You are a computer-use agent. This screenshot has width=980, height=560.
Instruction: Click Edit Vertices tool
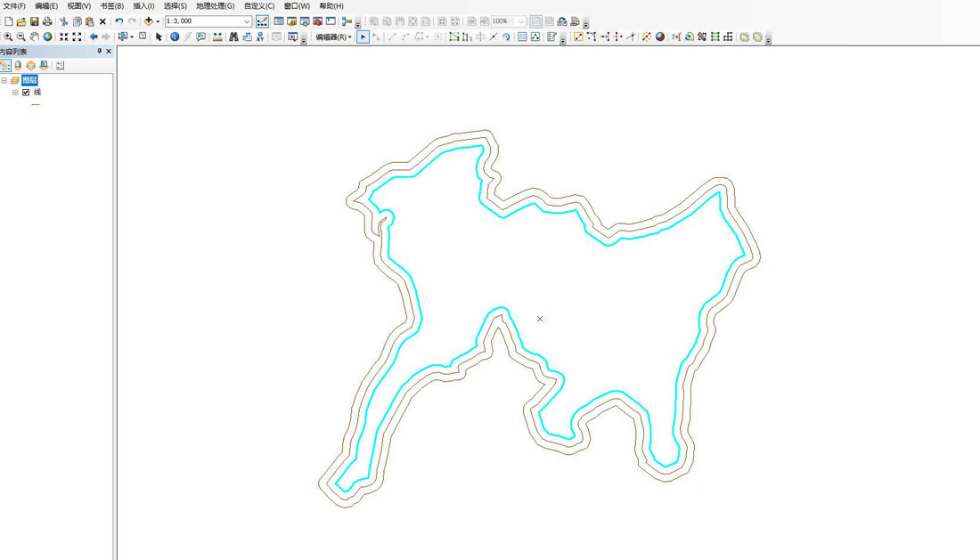454,37
